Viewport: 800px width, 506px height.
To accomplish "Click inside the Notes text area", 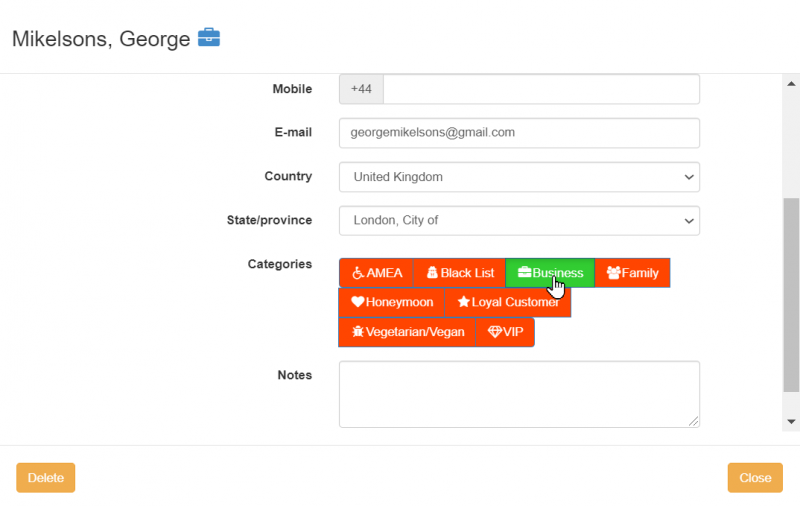I will tap(518, 394).
